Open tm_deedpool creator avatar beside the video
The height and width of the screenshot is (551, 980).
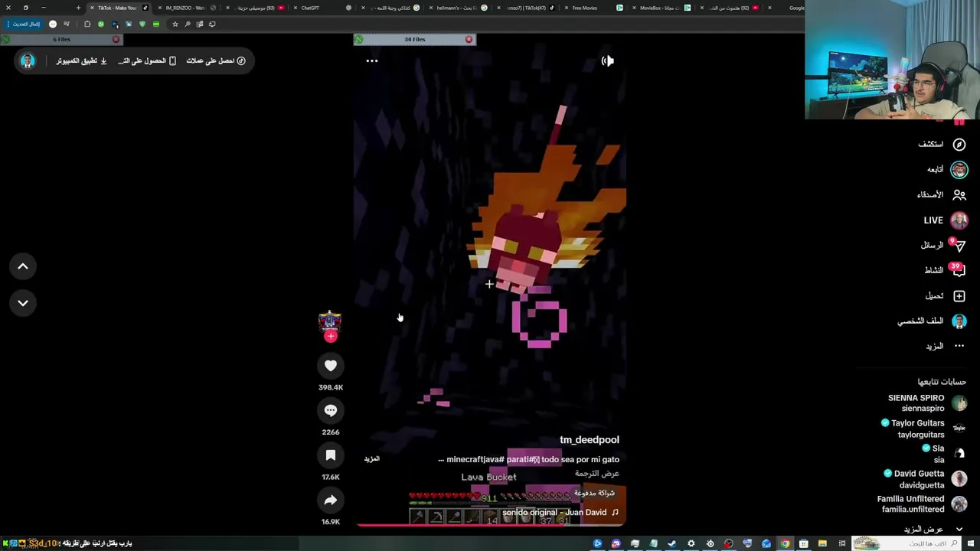330,321
